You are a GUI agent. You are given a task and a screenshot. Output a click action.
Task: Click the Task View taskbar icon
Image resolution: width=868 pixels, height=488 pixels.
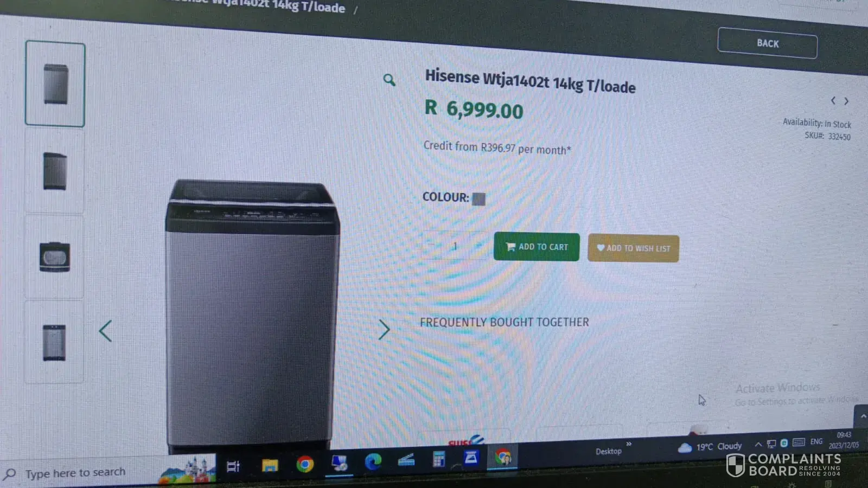click(x=233, y=466)
